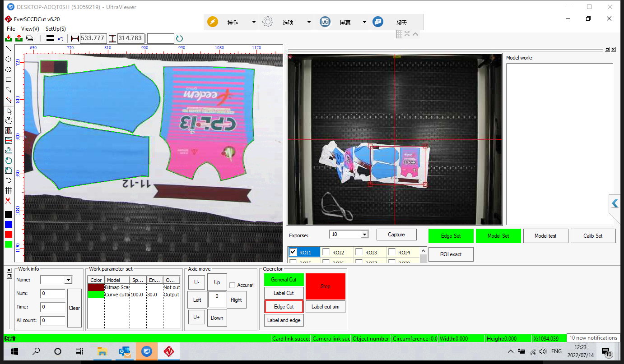Open File Explorer from the taskbar
The image size is (624, 364).
pos(102,351)
